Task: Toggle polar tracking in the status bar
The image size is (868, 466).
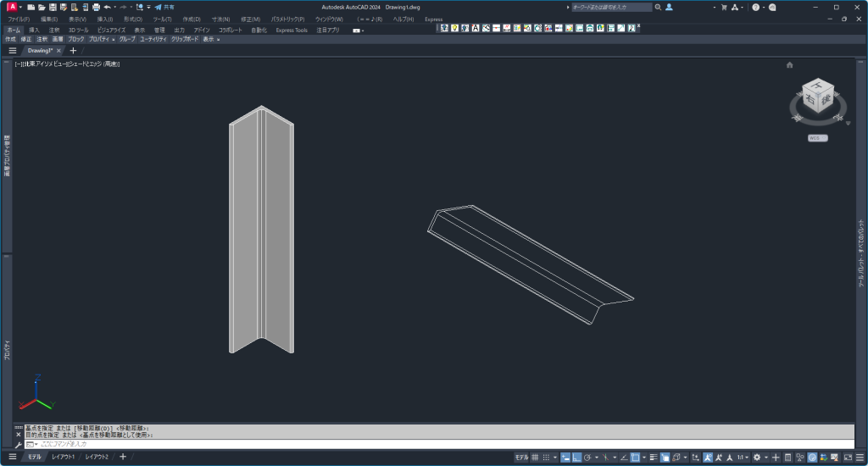Action: [588, 458]
